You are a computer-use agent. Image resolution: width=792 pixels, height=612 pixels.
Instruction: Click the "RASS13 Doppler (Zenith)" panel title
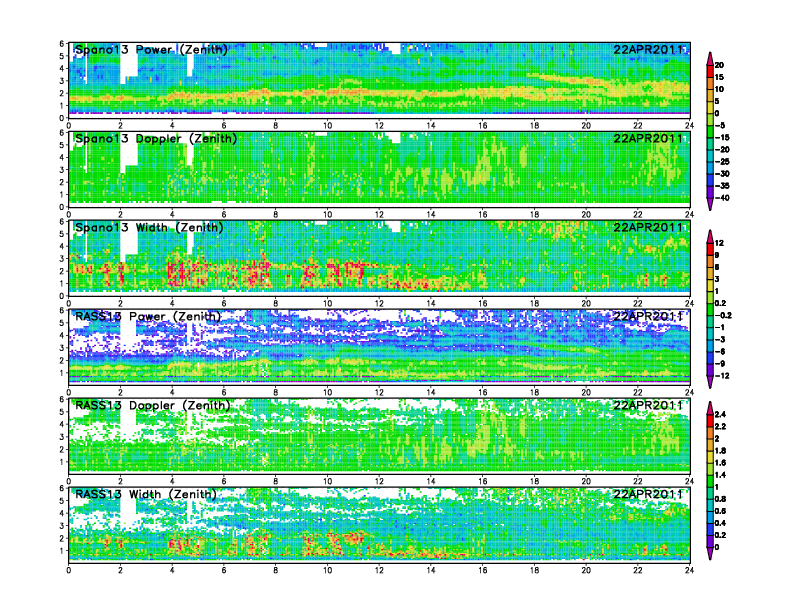coord(153,405)
